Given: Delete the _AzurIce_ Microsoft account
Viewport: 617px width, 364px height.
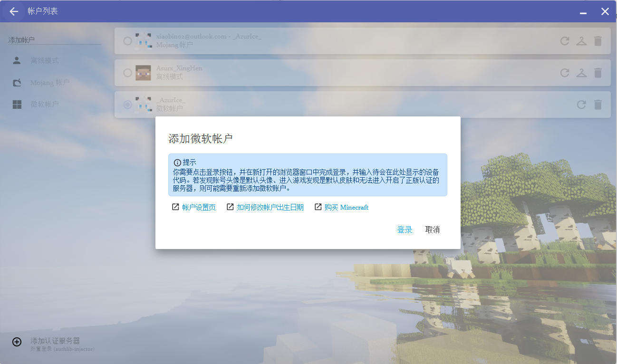Looking at the screenshot, I should (598, 105).
